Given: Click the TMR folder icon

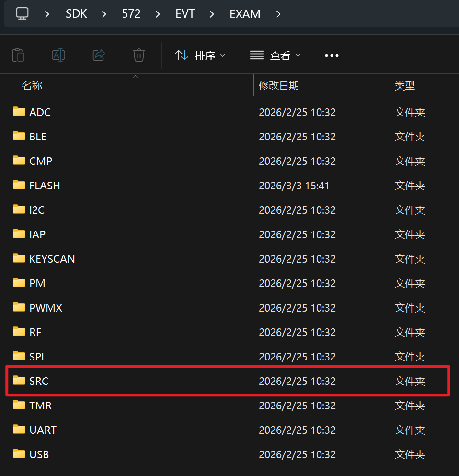Looking at the screenshot, I should pos(19,405).
